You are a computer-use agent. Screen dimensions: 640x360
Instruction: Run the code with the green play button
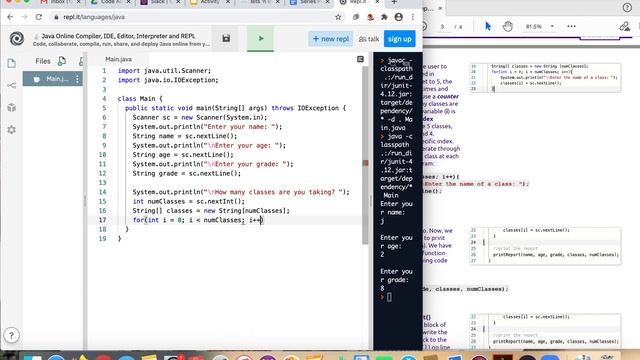pyautogui.click(x=260, y=38)
